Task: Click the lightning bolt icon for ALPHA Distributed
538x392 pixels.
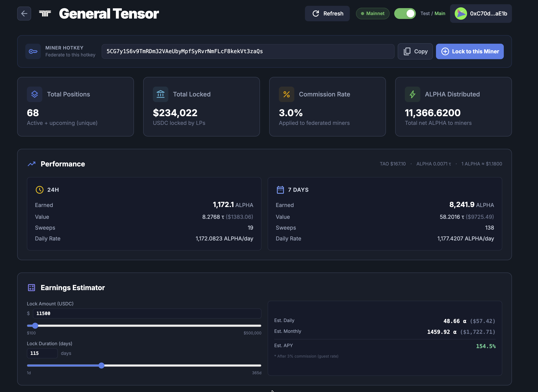Action: 413,94
